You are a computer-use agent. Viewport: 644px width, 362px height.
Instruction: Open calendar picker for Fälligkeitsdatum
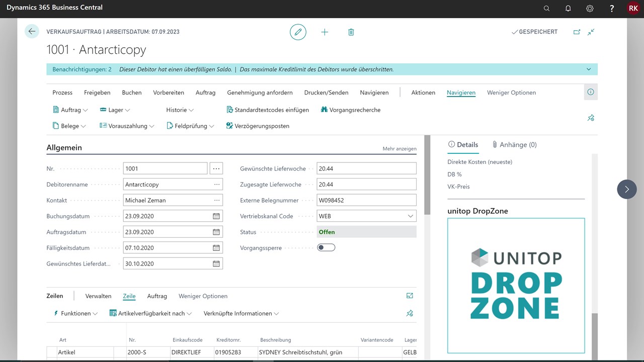point(216,248)
